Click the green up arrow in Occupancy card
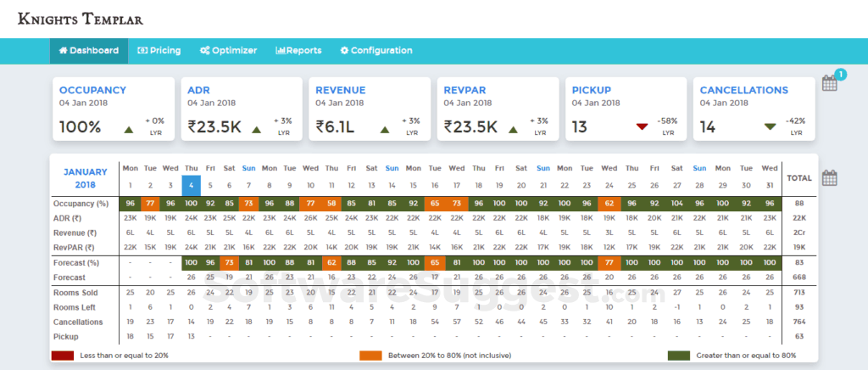Screen dimensions: 868x370 coord(129,129)
